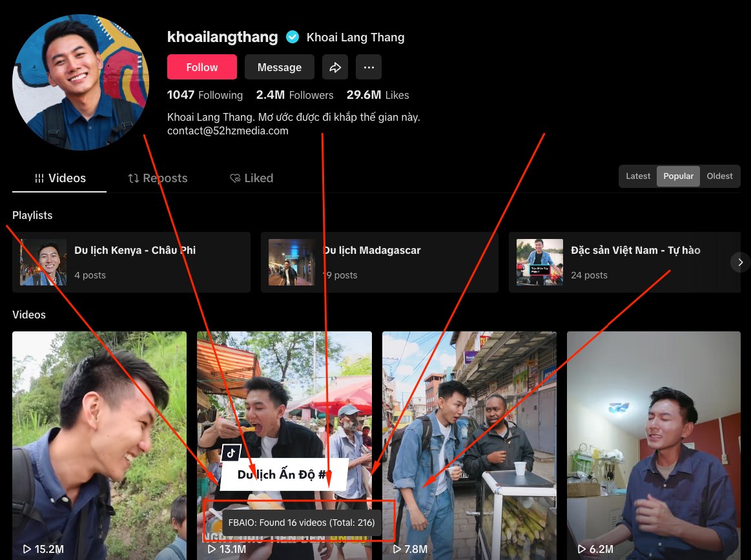
Task: Click the contact@52hzmedia.com email text
Action: pos(227,130)
